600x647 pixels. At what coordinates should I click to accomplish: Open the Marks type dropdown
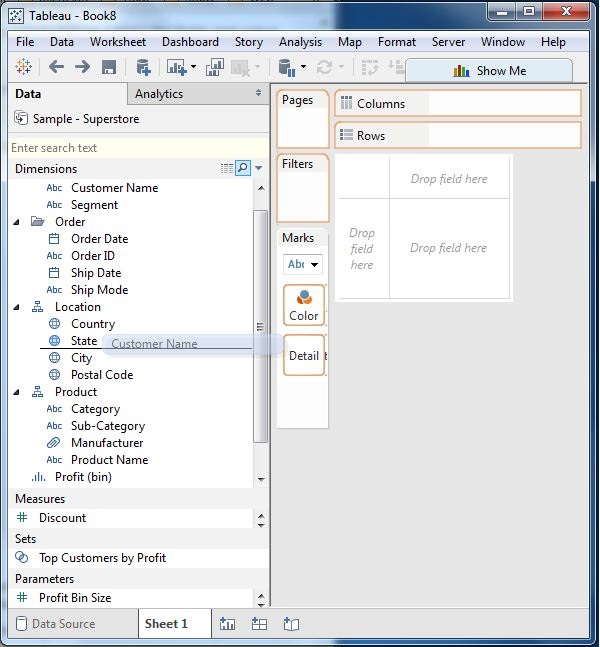click(x=303, y=264)
